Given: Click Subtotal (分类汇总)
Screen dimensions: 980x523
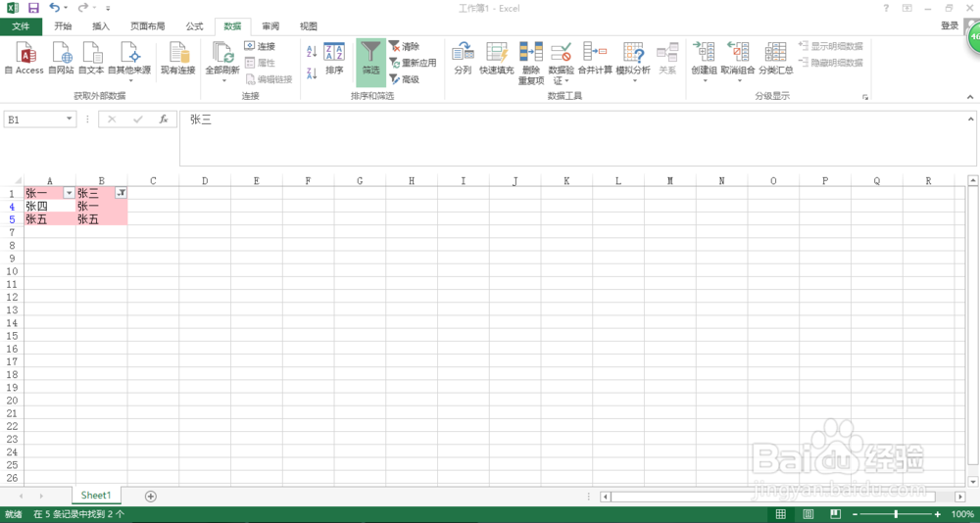Looking at the screenshot, I should click(x=776, y=60).
